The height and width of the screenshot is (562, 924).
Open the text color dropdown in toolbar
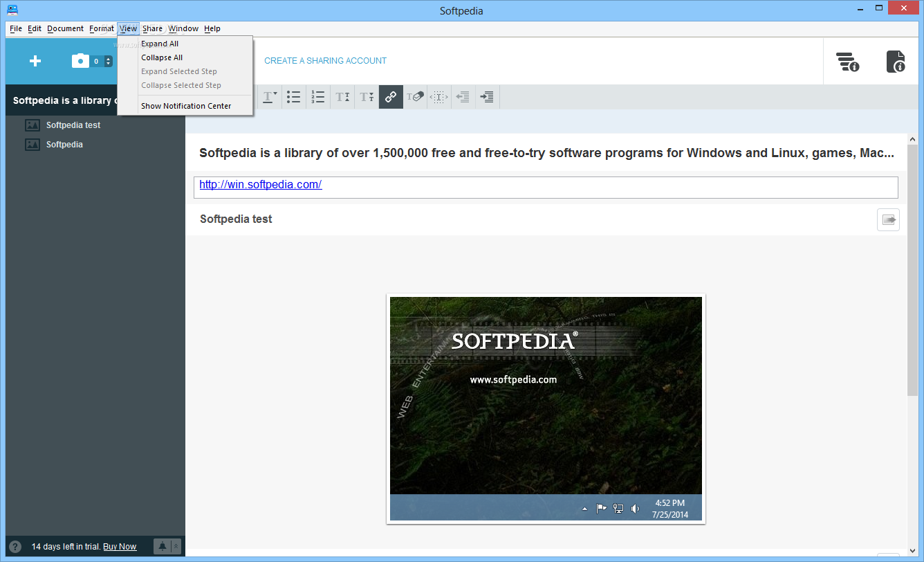click(270, 97)
